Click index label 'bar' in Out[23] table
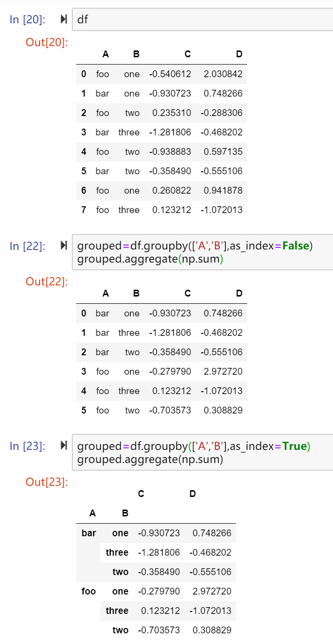The height and width of the screenshot is (644, 333). (89, 533)
